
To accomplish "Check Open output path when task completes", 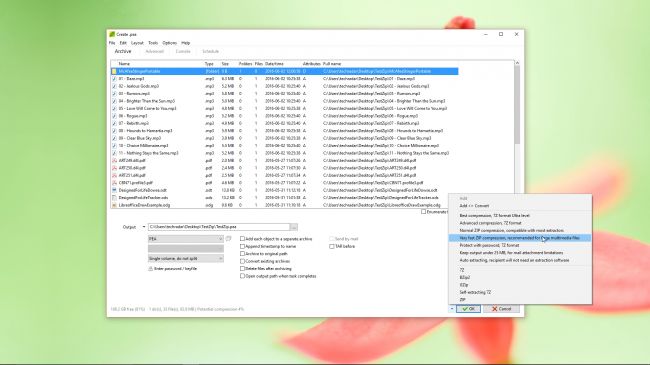I will click(x=243, y=276).
